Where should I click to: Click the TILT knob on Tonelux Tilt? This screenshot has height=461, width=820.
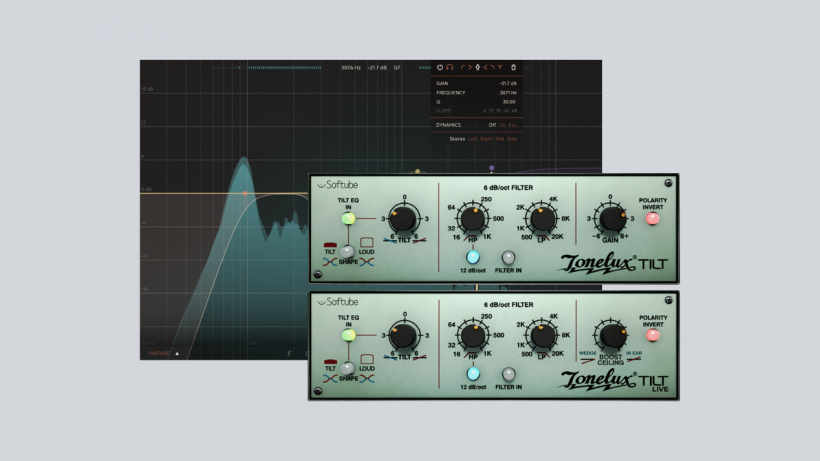[x=404, y=218]
